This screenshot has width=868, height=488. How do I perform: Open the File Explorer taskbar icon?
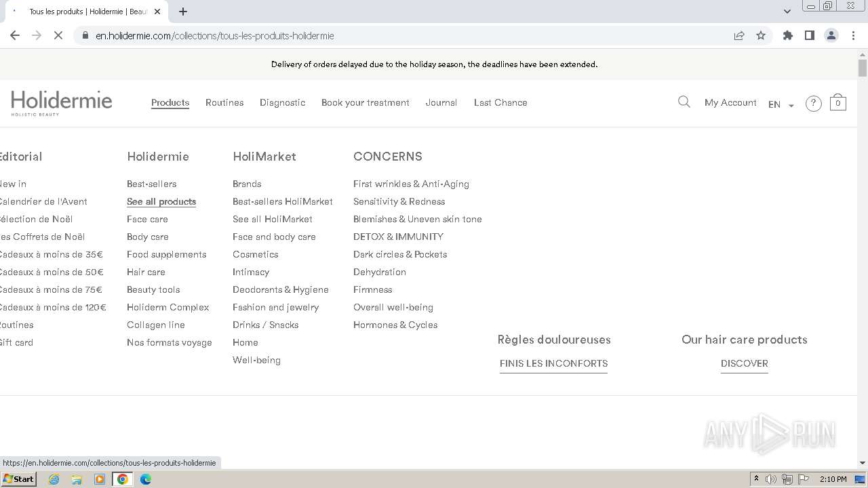(77, 479)
